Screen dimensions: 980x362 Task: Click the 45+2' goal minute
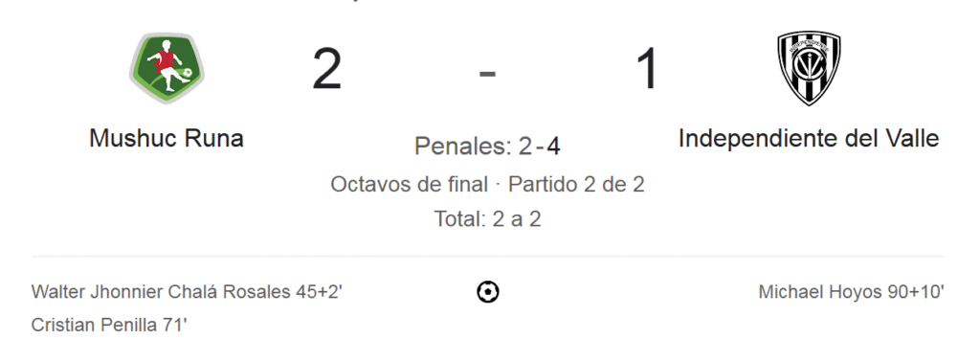[x=320, y=292]
